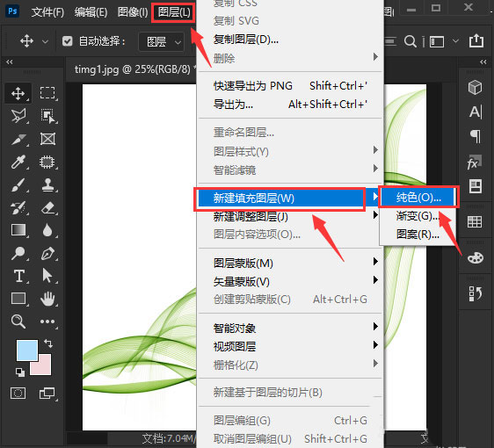Toggle Quick Mask mode icon
The height and width of the screenshot is (448, 494).
tap(18, 394)
